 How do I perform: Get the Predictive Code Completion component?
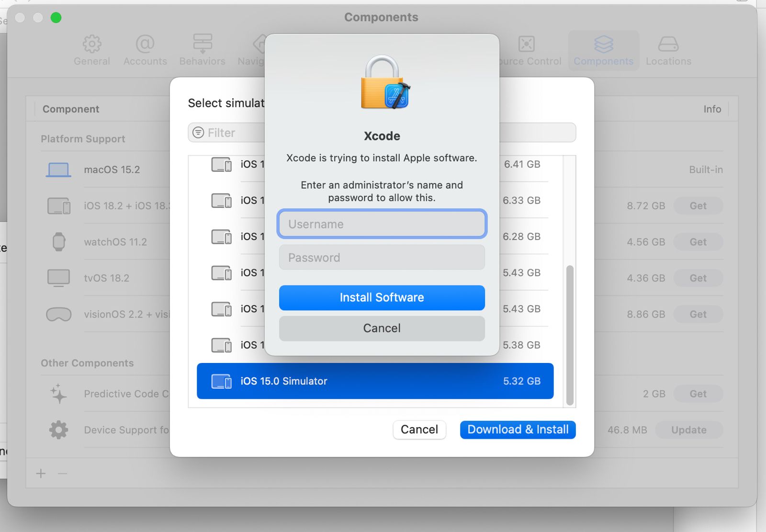pyautogui.click(x=698, y=394)
